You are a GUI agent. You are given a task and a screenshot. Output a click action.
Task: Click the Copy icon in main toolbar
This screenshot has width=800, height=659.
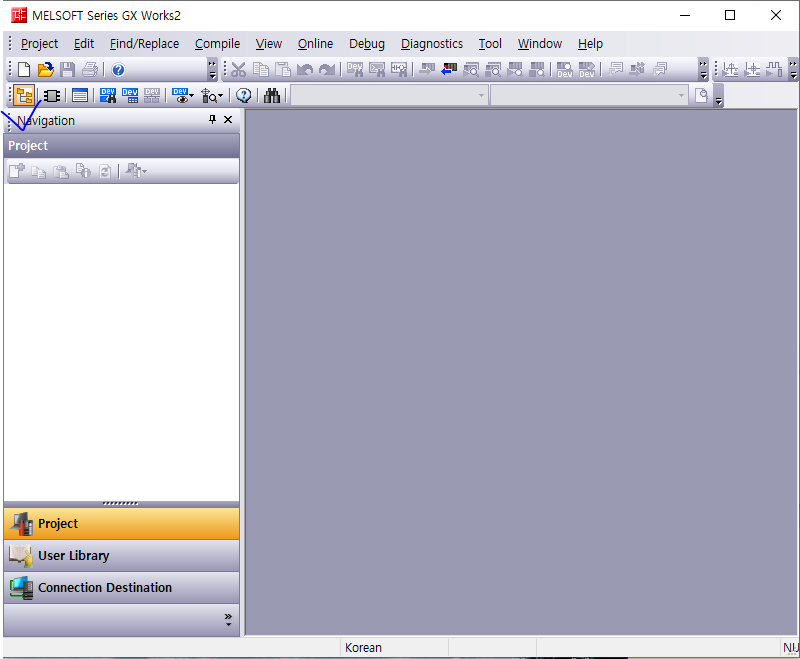pos(261,69)
